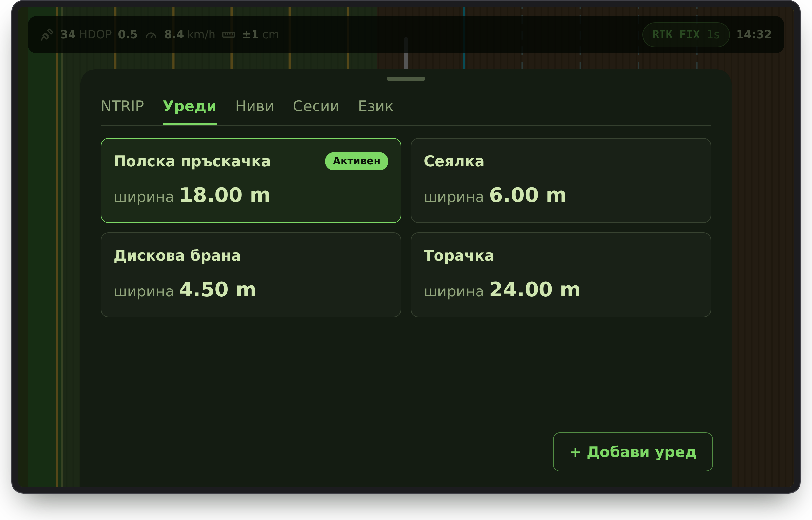Image resolution: width=812 pixels, height=520 pixels.
Task: Open the Сесии tab
Action: point(316,106)
